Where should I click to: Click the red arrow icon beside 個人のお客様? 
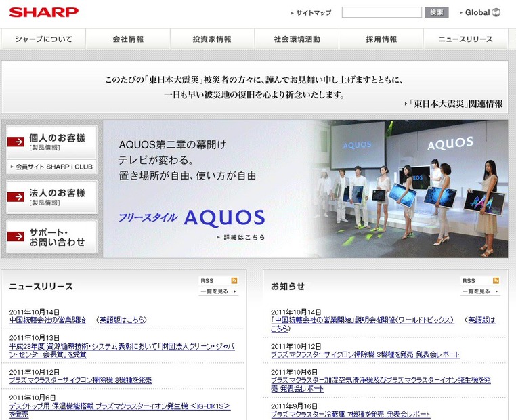point(16,142)
